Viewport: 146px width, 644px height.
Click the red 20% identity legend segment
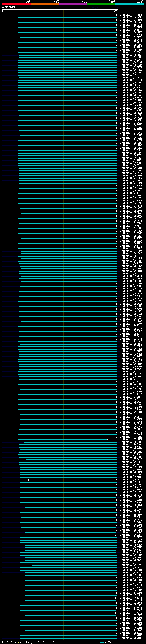16,4
